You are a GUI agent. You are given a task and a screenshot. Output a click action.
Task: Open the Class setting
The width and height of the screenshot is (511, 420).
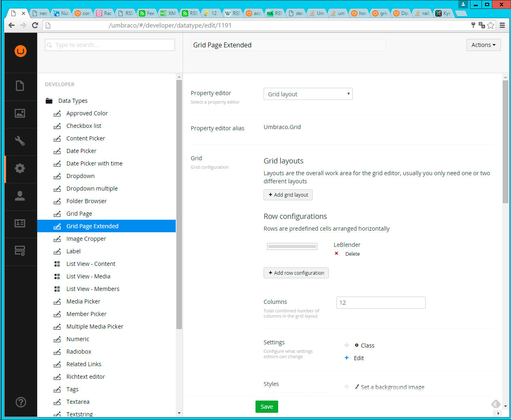[x=367, y=345]
